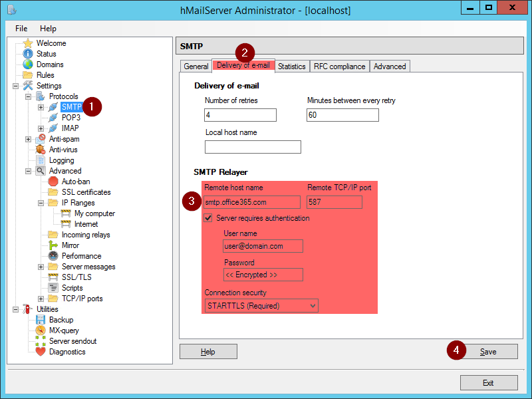Click the Domains globe icon
The image size is (532, 399).
point(28,65)
